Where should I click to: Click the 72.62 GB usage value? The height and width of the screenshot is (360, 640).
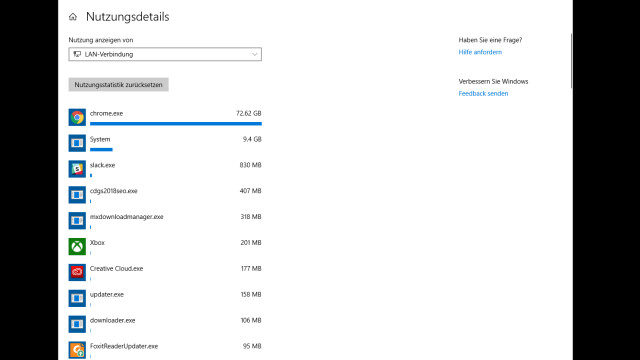coord(249,113)
